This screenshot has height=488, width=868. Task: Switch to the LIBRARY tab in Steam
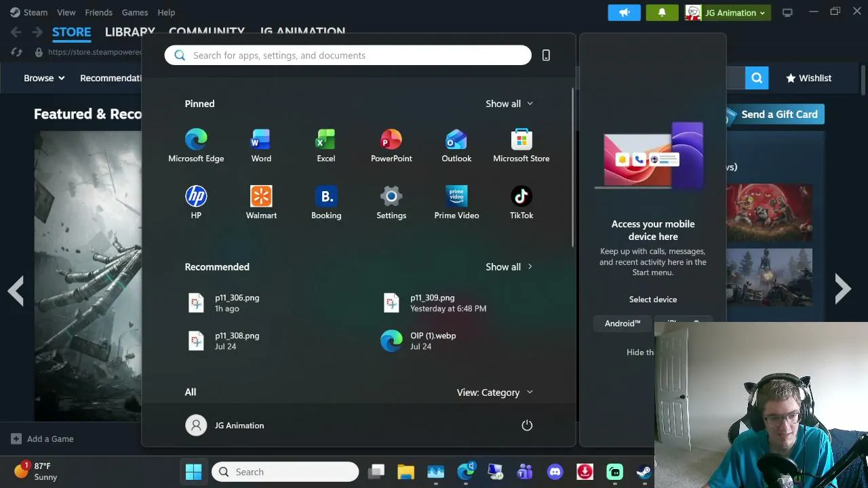pos(130,32)
